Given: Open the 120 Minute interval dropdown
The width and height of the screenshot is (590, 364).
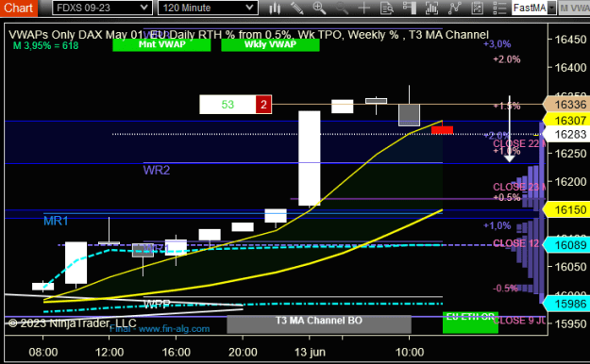Looking at the screenshot, I should 208,8.
